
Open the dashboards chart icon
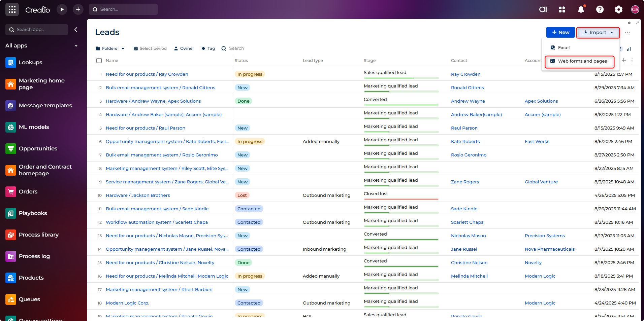629,48
